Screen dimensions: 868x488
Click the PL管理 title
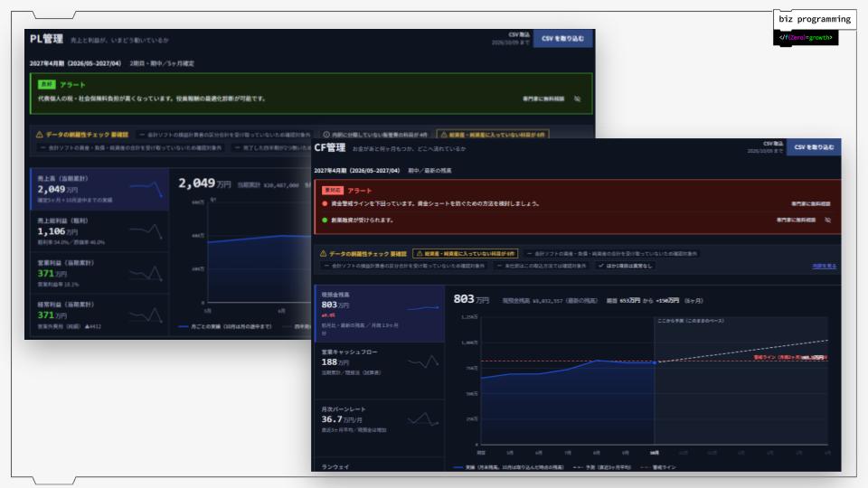[46, 39]
